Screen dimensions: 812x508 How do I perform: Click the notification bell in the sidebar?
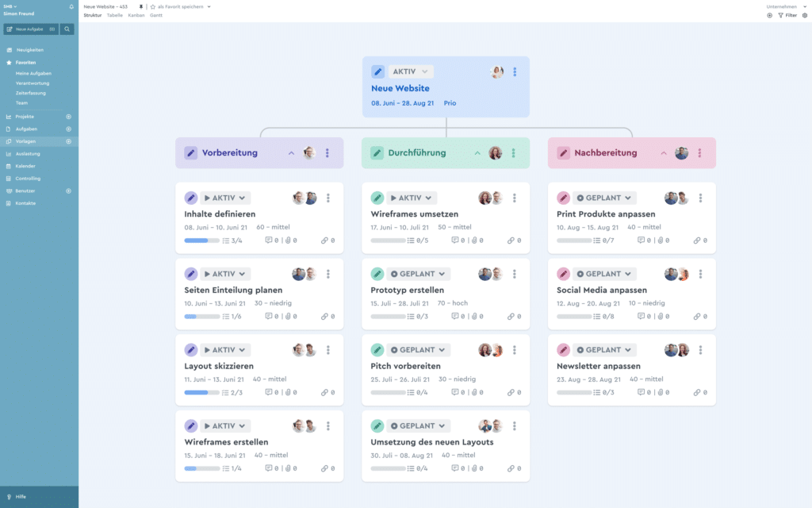coord(71,6)
